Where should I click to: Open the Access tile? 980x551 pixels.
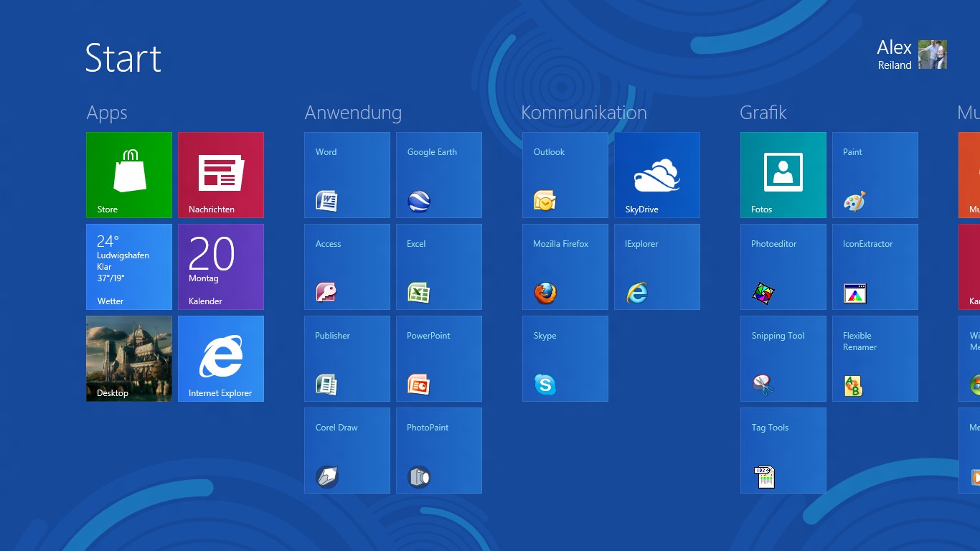point(347,267)
